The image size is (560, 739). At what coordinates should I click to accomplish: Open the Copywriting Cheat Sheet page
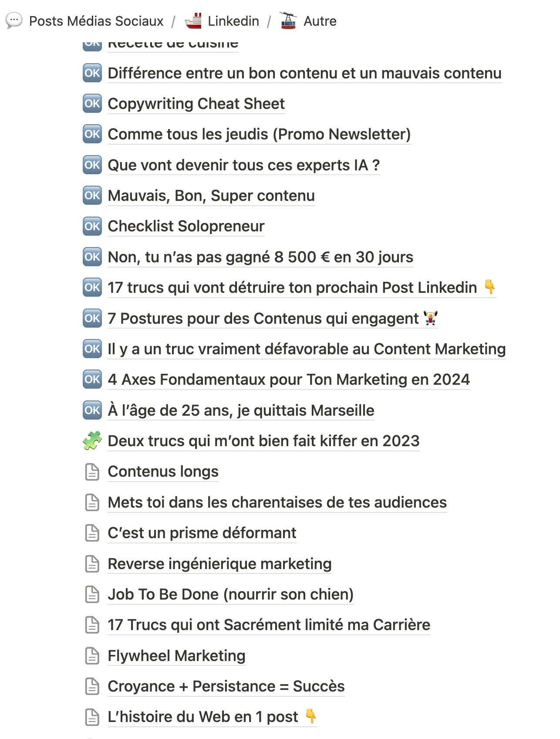pos(196,104)
